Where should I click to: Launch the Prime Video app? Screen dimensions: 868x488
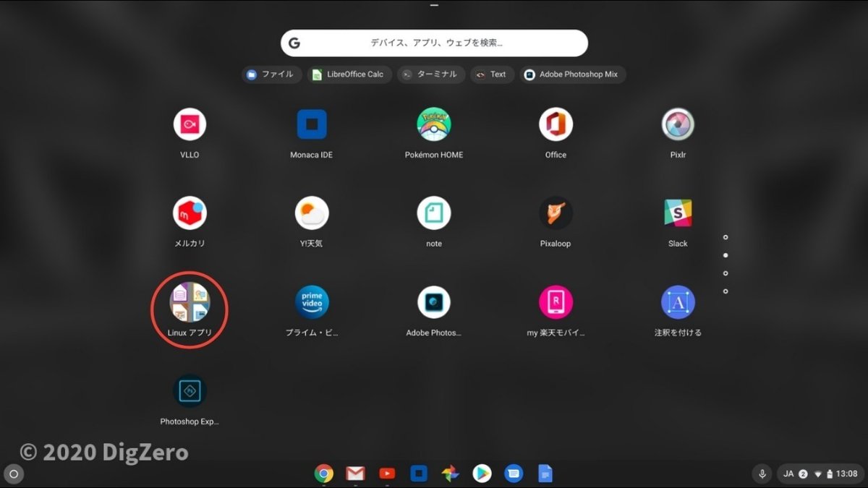tap(312, 302)
